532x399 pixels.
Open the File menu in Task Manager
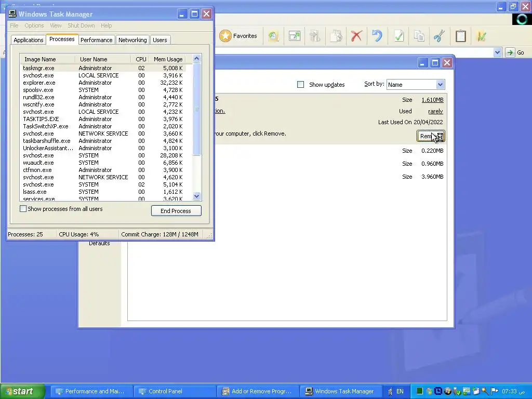(x=14, y=25)
